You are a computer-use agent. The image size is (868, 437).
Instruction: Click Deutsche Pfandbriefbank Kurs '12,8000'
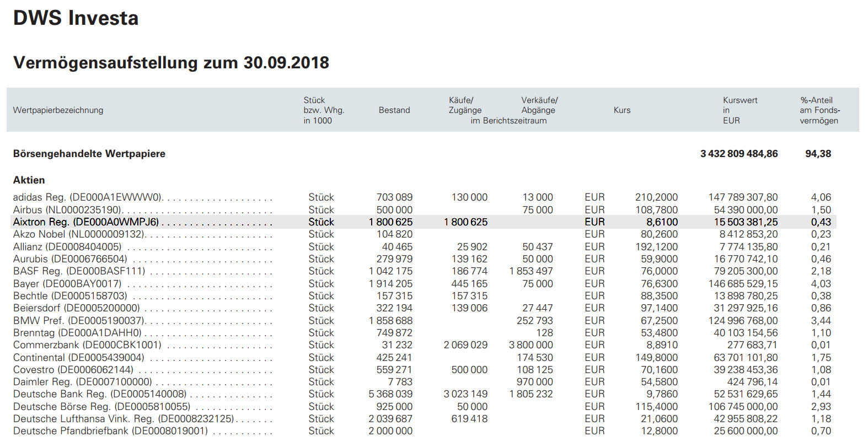click(659, 431)
